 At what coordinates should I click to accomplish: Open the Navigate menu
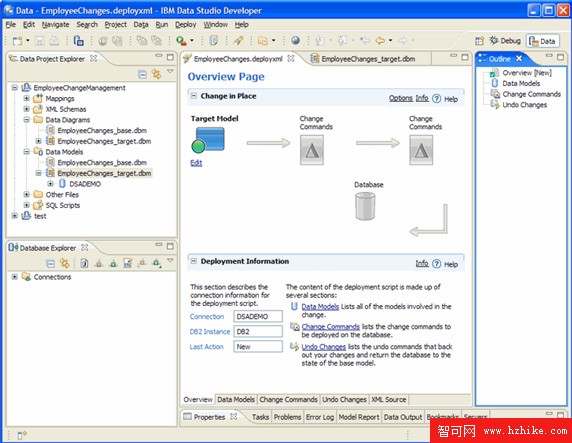click(x=55, y=24)
